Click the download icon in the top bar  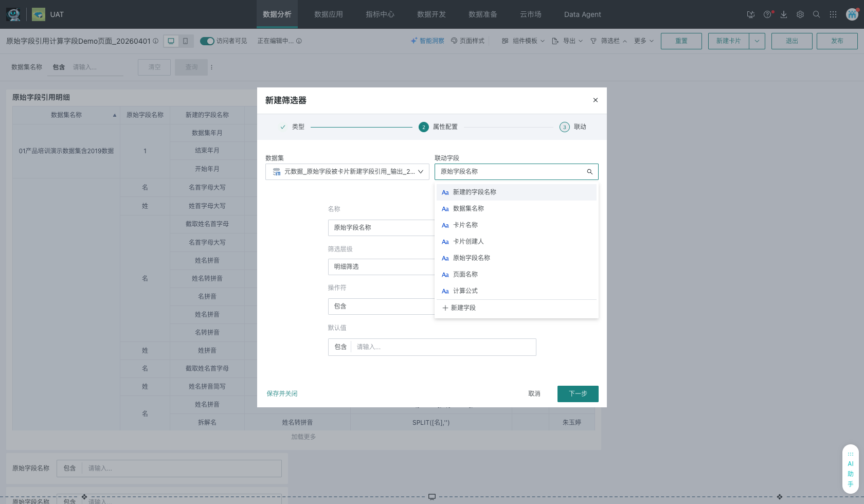click(784, 14)
